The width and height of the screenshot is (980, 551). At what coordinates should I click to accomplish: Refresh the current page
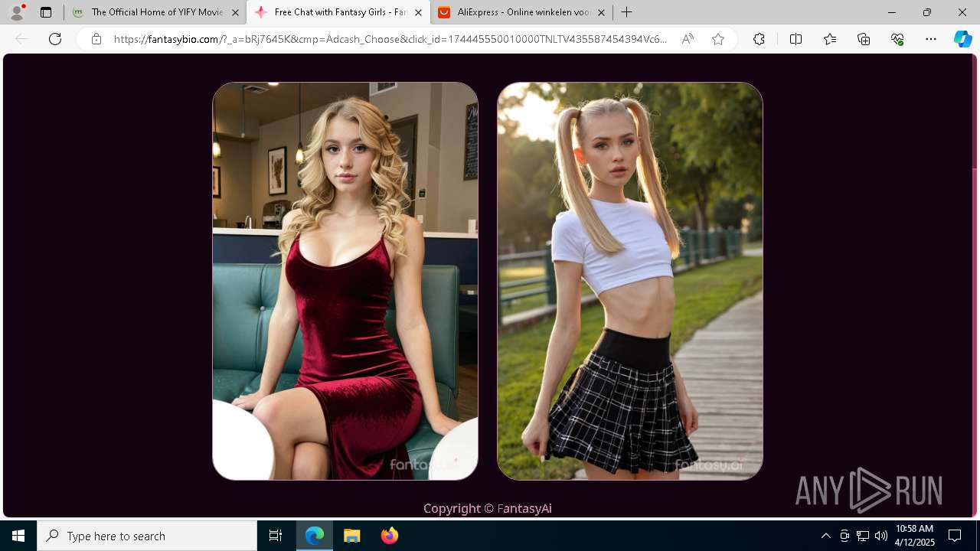click(55, 39)
